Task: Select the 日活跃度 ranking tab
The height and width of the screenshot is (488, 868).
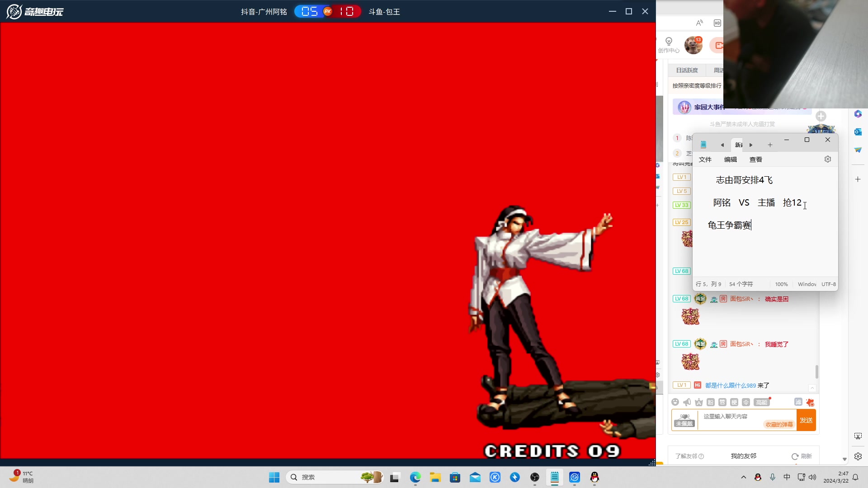Action: pyautogui.click(x=687, y=70)
